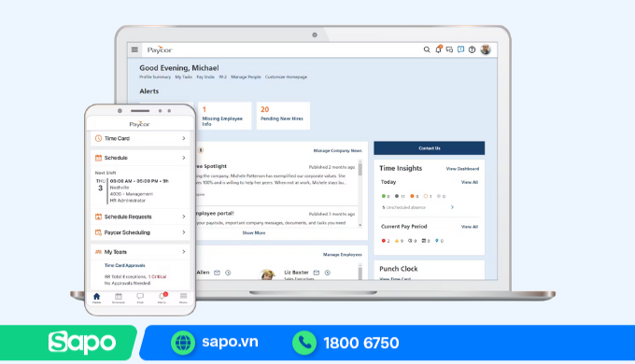Image resolution: width=635 pixels, height=364 pixels.
Task: Click the mail icon next to Liz Baxter
Action: 317,273
